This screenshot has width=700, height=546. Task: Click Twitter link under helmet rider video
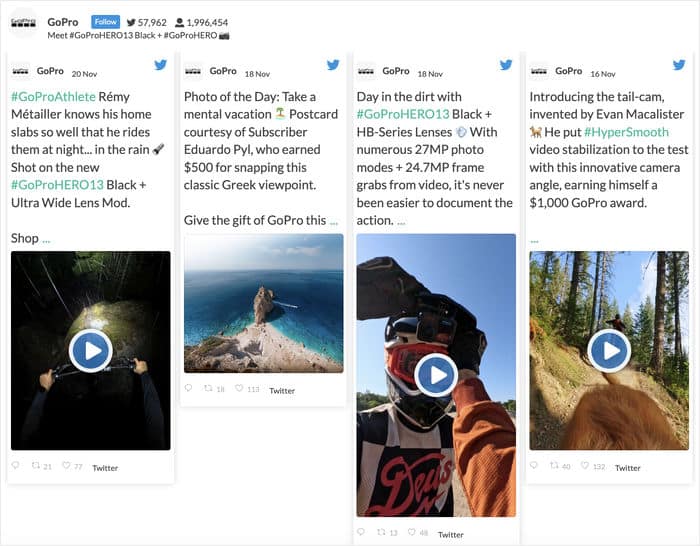tap(450, 534)
